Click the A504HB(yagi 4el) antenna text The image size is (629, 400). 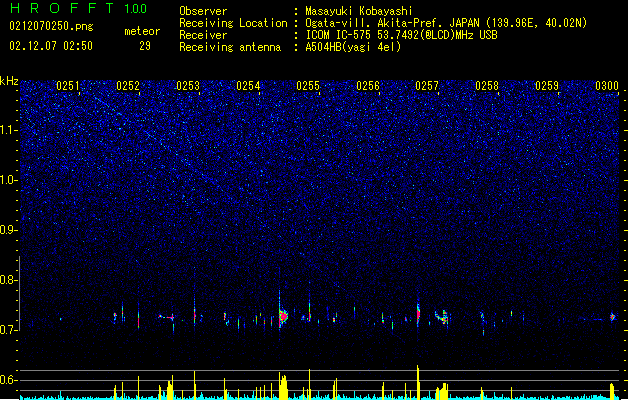point(353,47)
